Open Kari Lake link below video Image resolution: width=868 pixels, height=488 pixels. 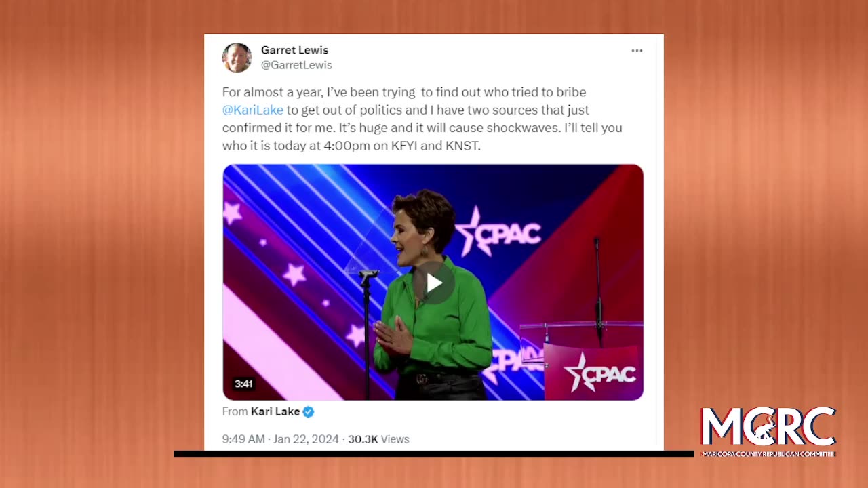(x=275, y=411)
